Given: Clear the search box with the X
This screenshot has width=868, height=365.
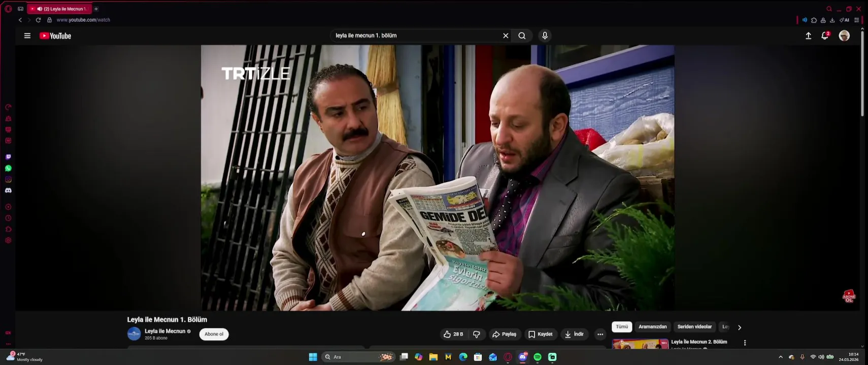Looking at the screenshot, I should [506, 35].
